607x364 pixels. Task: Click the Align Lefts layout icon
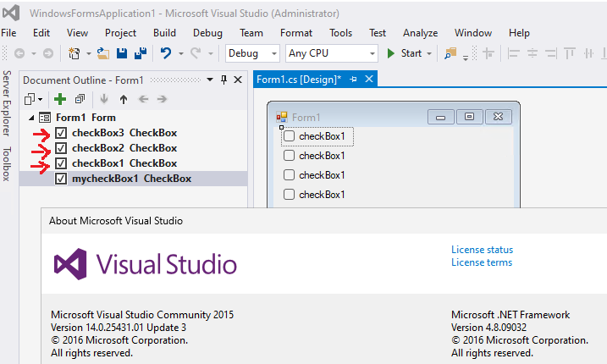(x=513, y=53)
